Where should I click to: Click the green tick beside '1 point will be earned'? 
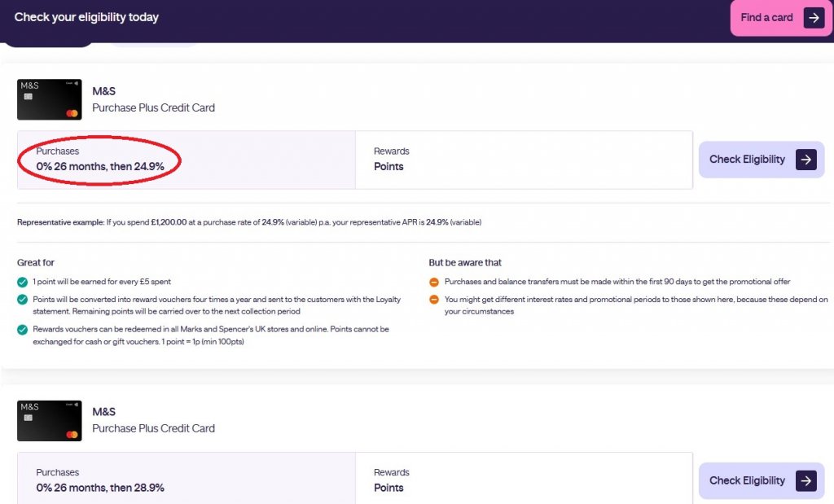pos(22,282)
